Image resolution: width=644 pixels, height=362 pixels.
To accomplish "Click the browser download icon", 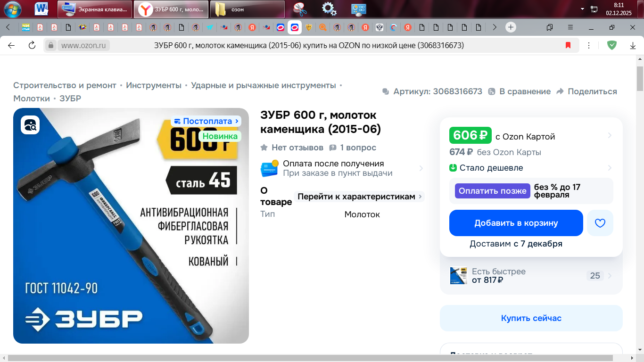I will point(632,45).
